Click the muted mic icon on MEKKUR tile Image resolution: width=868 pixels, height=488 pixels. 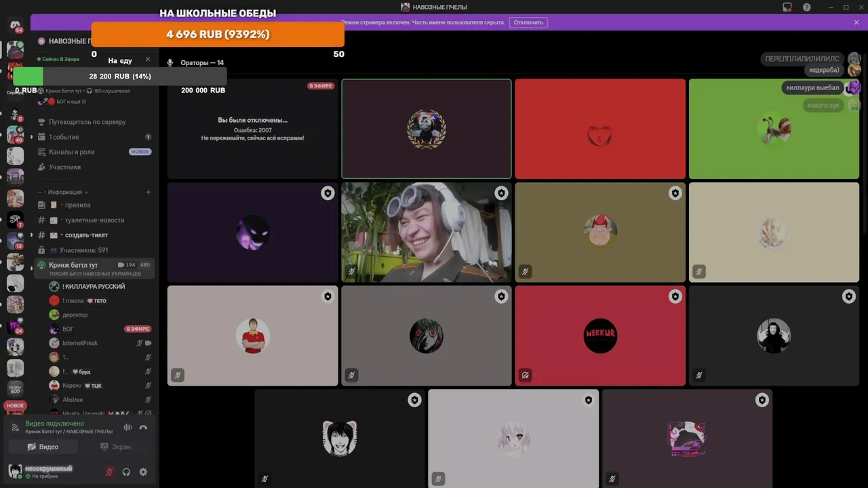pyautogui.click(x=525, y=375)
